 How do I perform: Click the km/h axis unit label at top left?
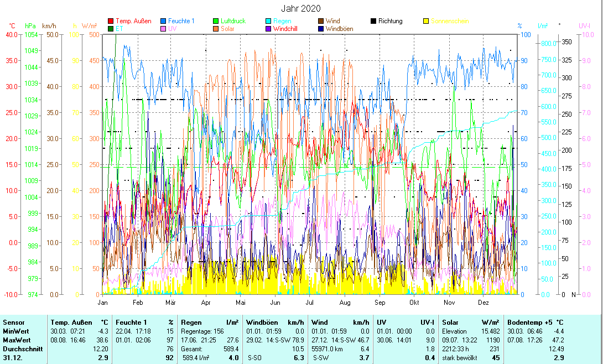tap(49, 26)
